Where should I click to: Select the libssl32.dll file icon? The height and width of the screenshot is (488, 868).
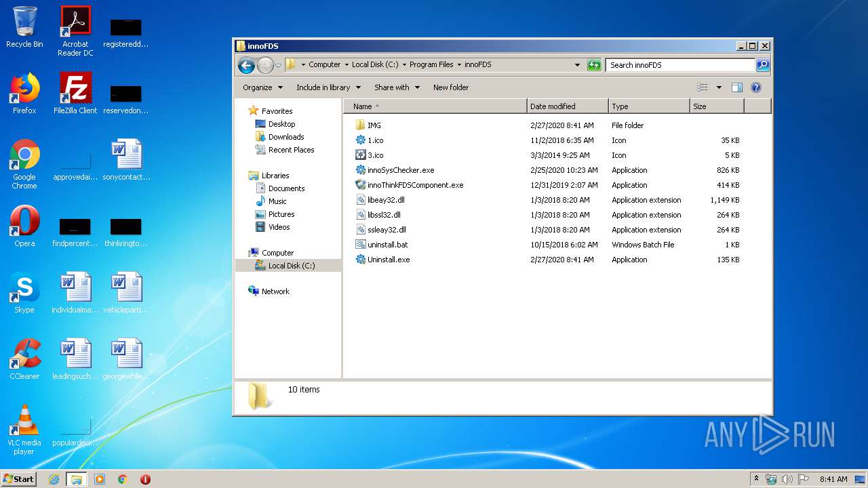coord(360,215)
